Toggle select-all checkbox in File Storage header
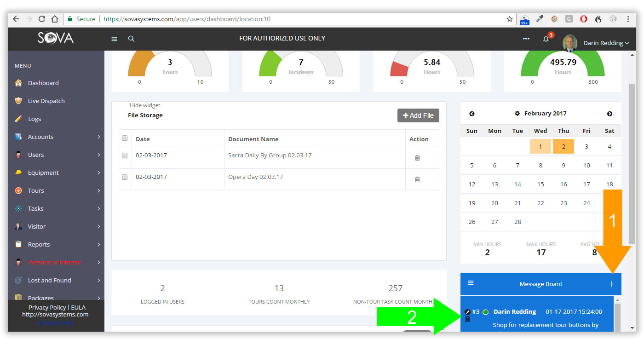The image size is (644, 345). point(125,138)
